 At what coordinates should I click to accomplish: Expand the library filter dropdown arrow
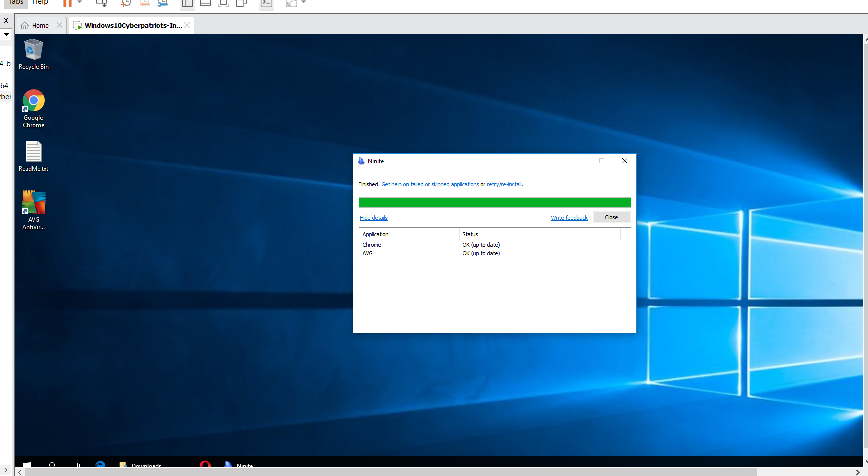click(x=6, y=35)
